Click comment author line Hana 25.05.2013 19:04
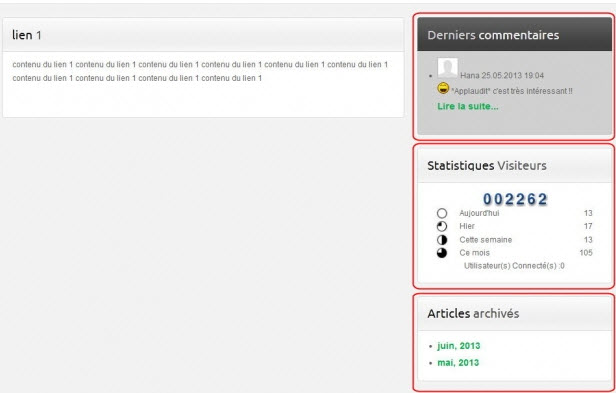The width and height of the screenshot is (616, 393). [502, 75]
